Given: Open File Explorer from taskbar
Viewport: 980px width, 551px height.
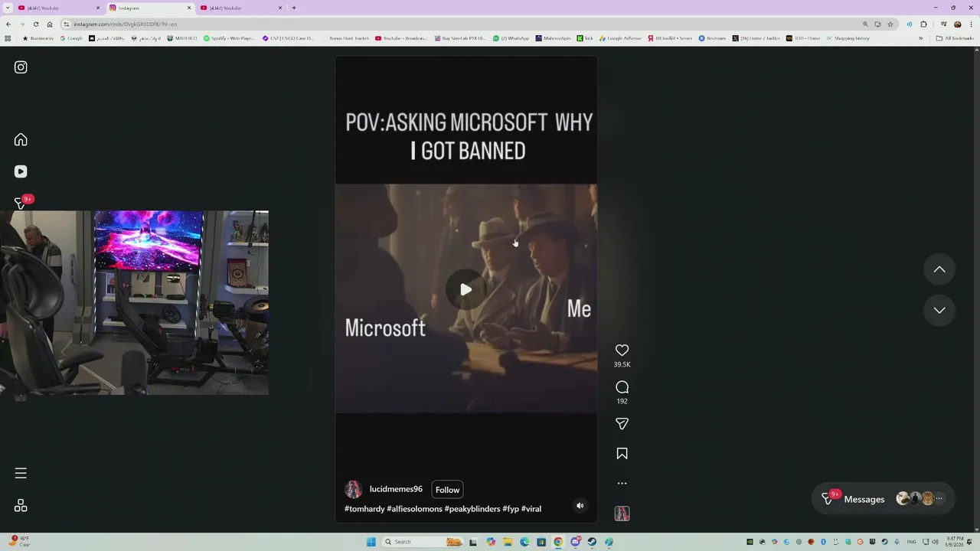Looking at the screenshot, I should 508,542.
